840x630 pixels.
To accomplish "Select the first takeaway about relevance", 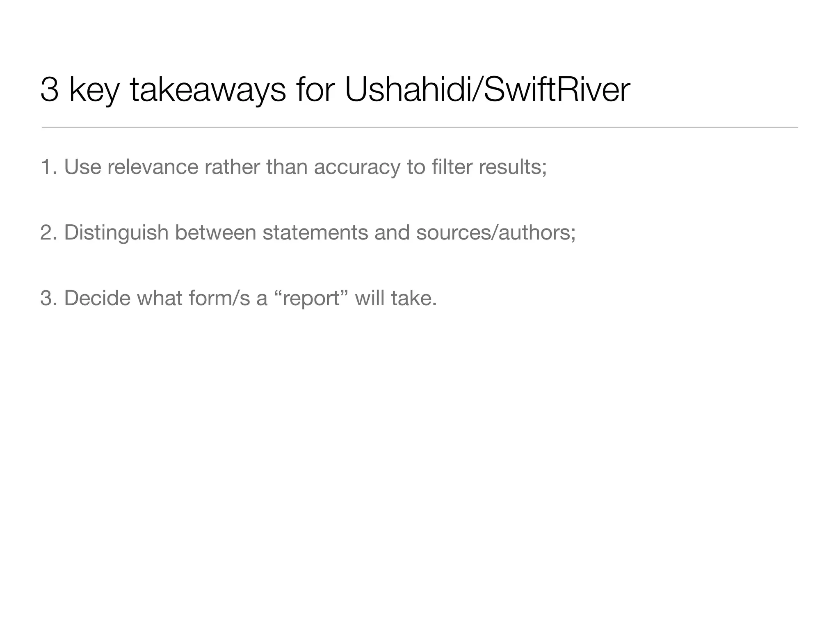I will coord(294,167).
